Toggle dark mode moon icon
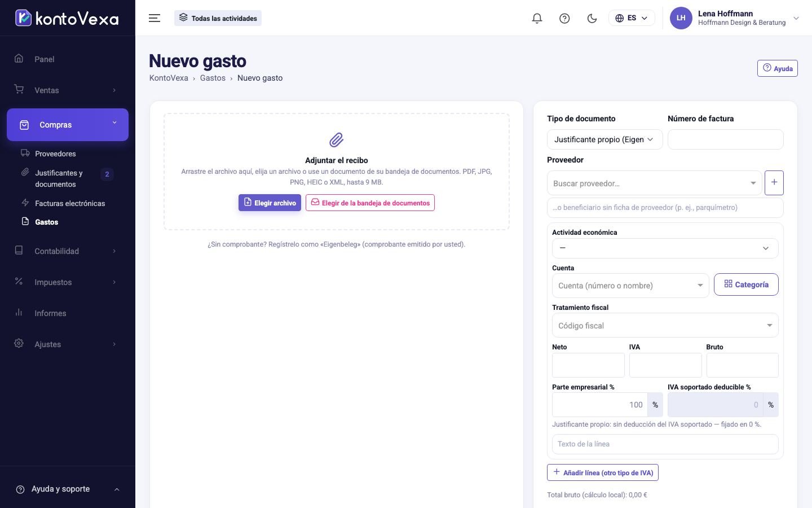812x508 pixels. click(x=592, y=18)
